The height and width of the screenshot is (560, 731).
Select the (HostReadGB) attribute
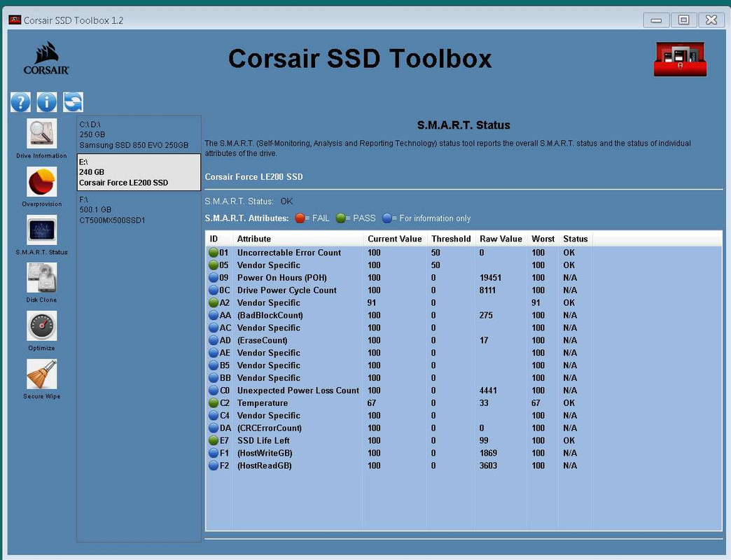tap(265, 466)
